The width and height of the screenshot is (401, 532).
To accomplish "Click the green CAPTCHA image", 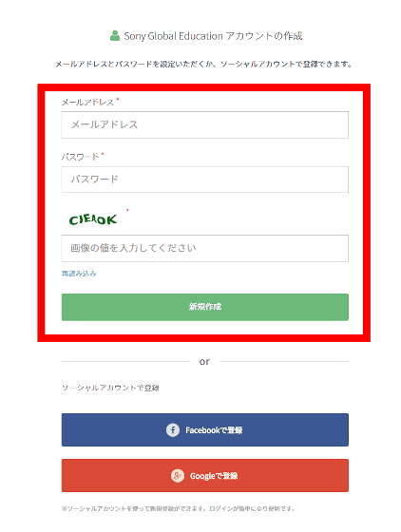I will click(x=93, y=219).
